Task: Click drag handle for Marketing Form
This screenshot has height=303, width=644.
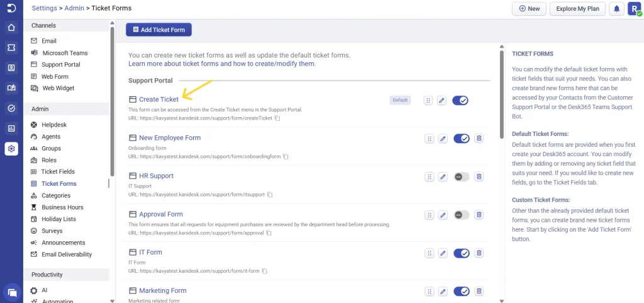Action: click(429, 292)
